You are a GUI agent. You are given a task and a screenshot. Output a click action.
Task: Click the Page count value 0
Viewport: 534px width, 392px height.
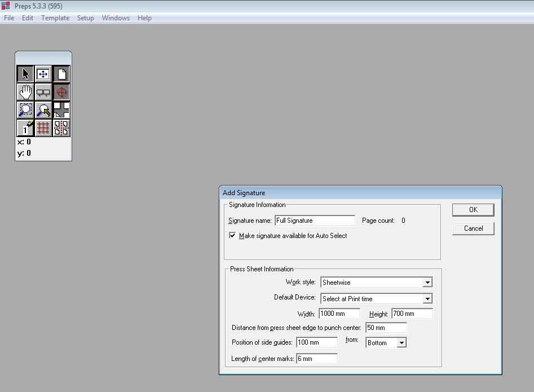[x=403, y=221]
